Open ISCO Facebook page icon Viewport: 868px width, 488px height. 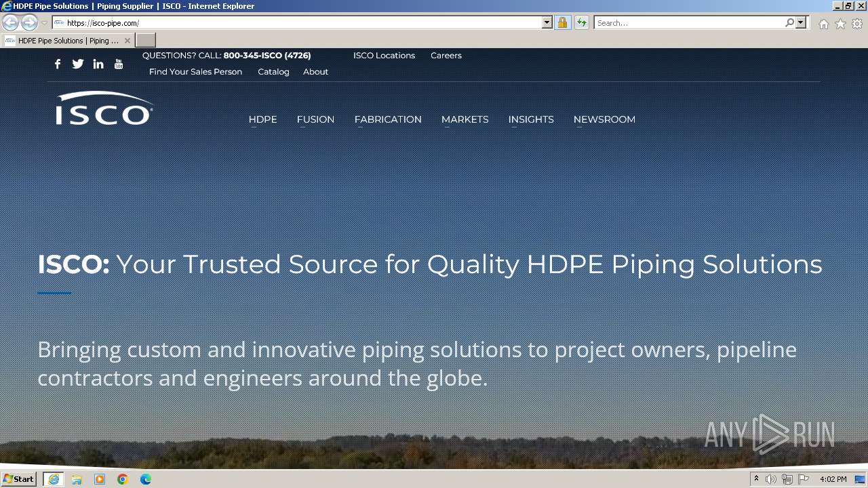58,64
